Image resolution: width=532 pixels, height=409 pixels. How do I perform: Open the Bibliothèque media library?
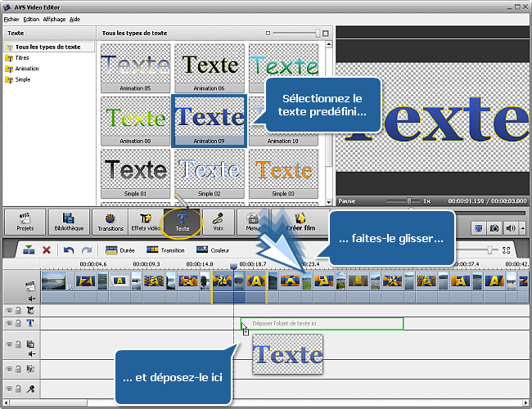(70, 222)
